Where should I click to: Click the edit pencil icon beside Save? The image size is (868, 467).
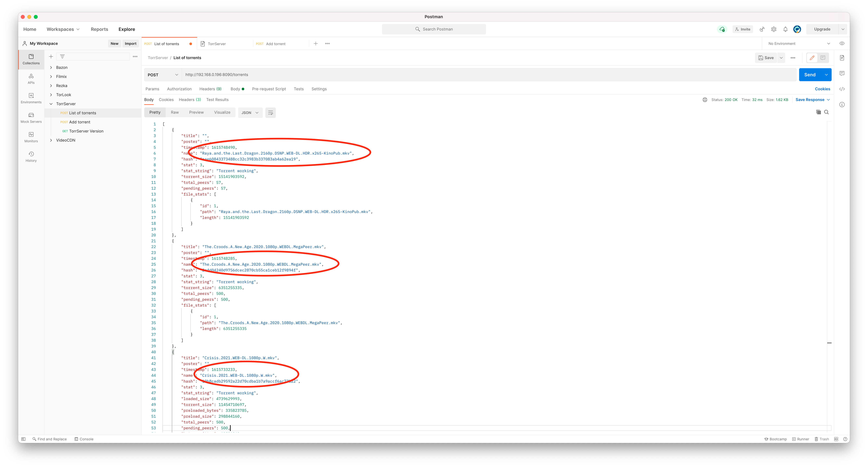click(812, 58)
